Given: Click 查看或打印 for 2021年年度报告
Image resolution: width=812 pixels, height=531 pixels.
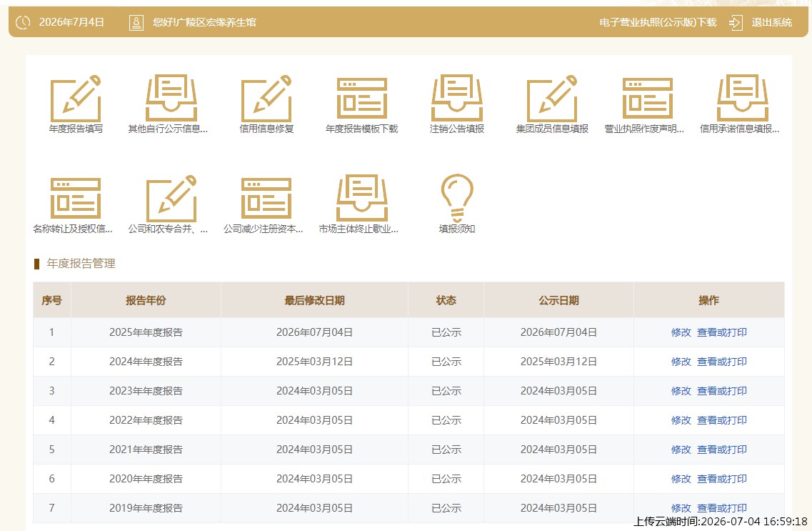Looking at the screenshot, I should click(x=722, y=449).
